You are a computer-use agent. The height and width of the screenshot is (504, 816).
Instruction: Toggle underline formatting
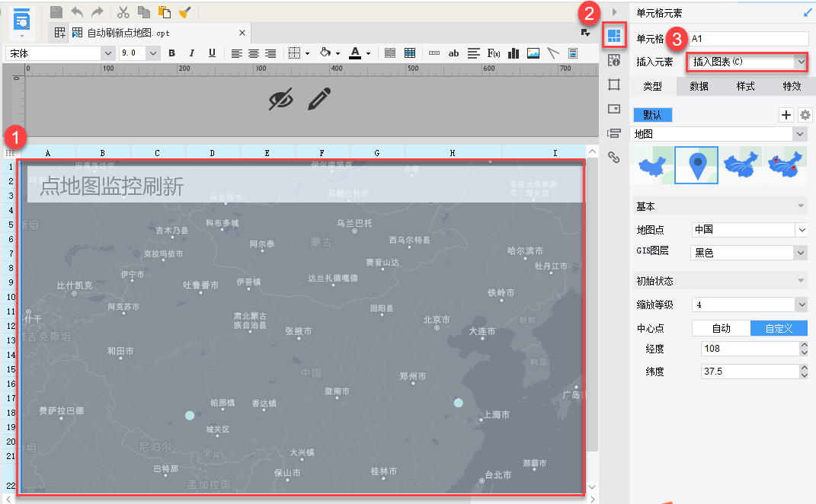(x=212, y=53)
